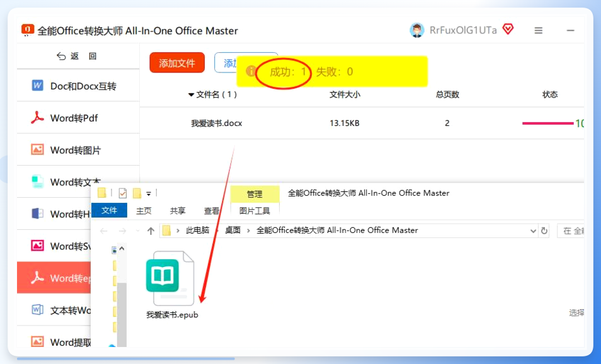This screenshot has height=364, width=601.
Task: Navigate forward in the Explorer window
Action: 122,230
